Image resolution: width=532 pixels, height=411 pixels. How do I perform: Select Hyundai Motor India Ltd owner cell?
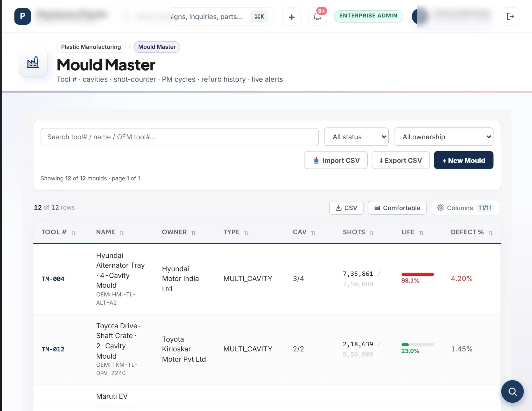[180, 279]
